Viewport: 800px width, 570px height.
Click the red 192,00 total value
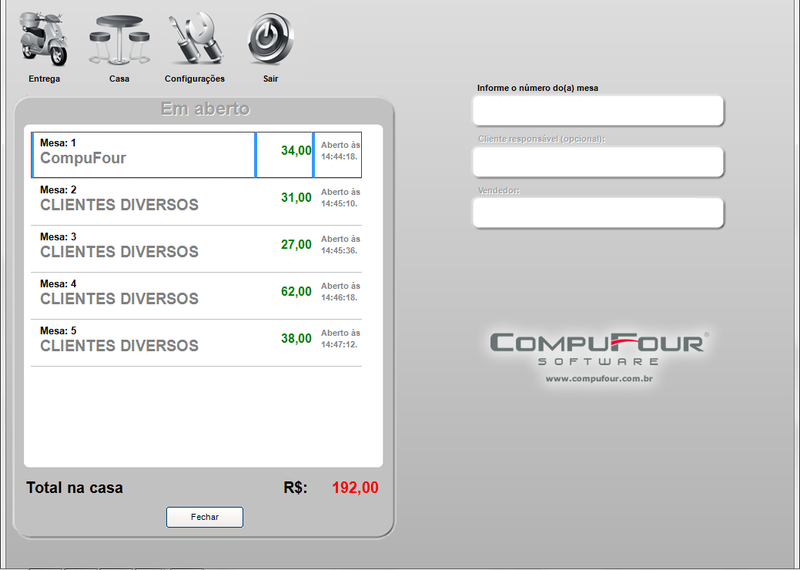pos(355,488)
